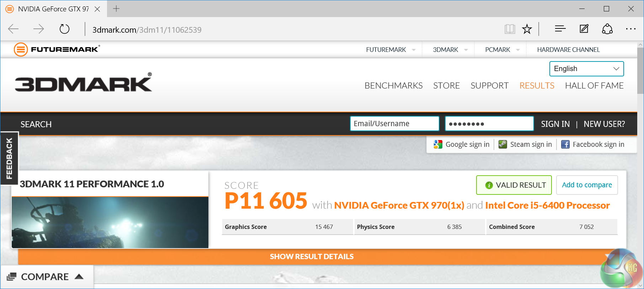Image resolution: width=644 pixels, height=289 pixels.
Task: Open the Hub icon in the browser toolbar
Action: click(x=560, y=28)
